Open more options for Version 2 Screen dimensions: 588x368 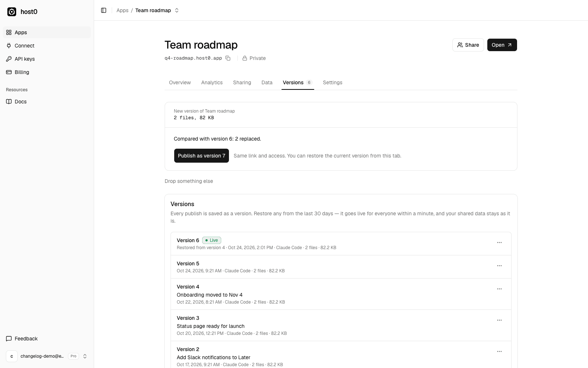click(x=499, y=351)
